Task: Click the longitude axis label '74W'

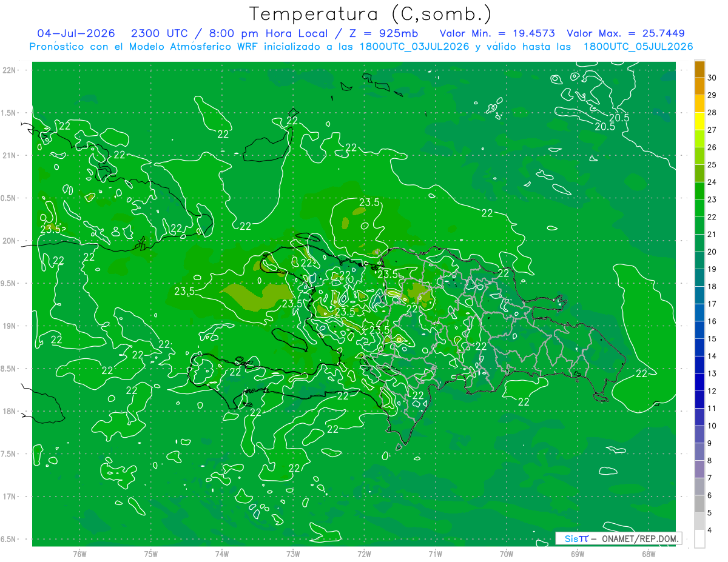Action: (x=221, y=554)
